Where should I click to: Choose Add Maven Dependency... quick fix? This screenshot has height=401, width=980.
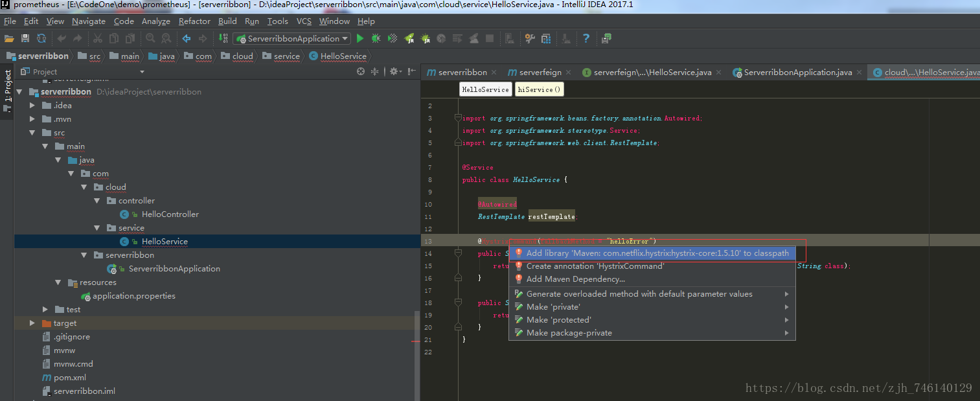tap(575, 279)
